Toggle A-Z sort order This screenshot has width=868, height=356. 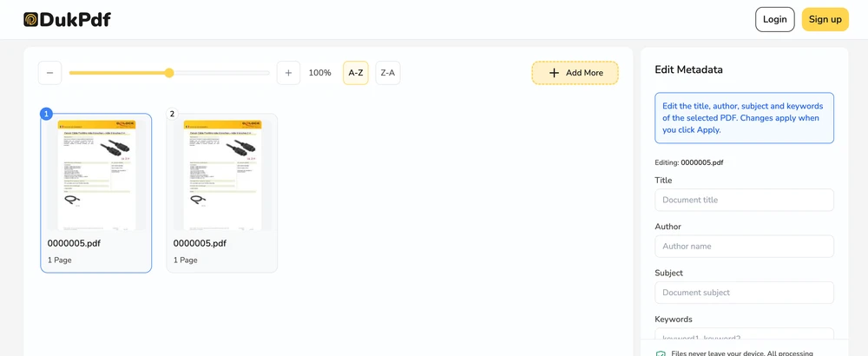tap(356, 73)
